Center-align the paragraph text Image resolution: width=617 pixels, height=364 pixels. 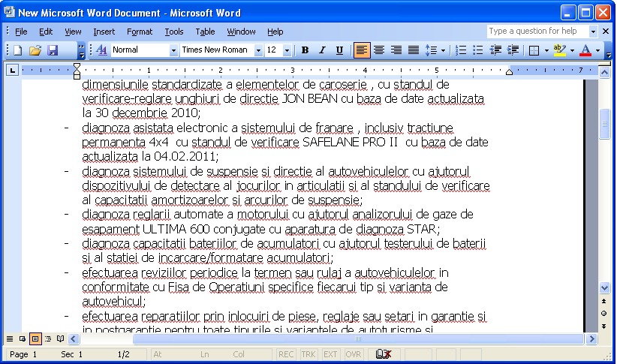tap(379, 50)
